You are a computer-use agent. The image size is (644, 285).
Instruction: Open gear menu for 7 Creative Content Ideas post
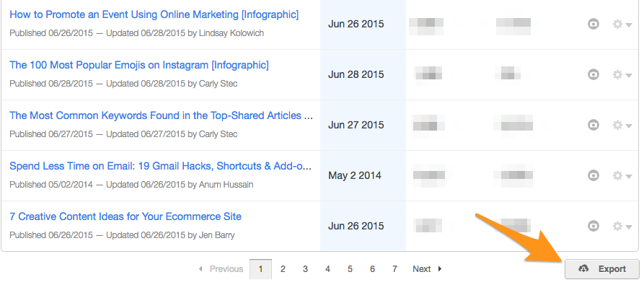622,227
